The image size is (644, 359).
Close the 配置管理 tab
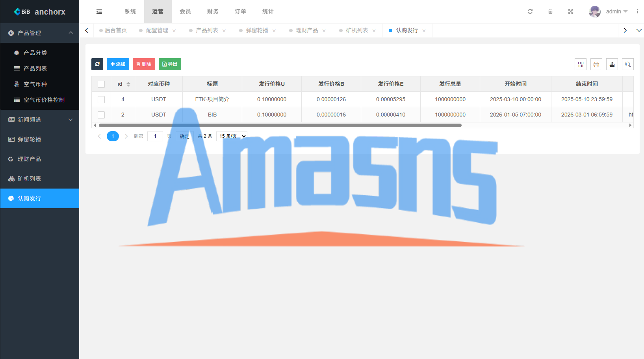(x=174, y=31)
